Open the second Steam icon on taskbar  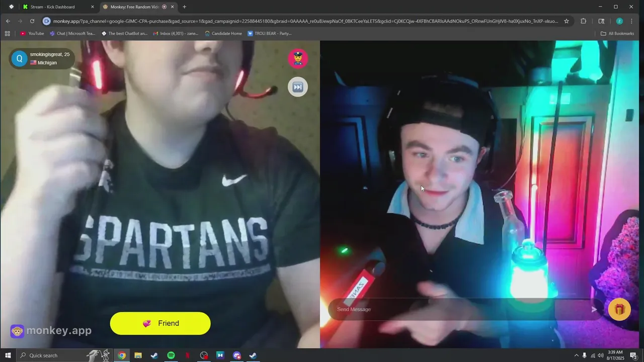[x=253, y=355]
